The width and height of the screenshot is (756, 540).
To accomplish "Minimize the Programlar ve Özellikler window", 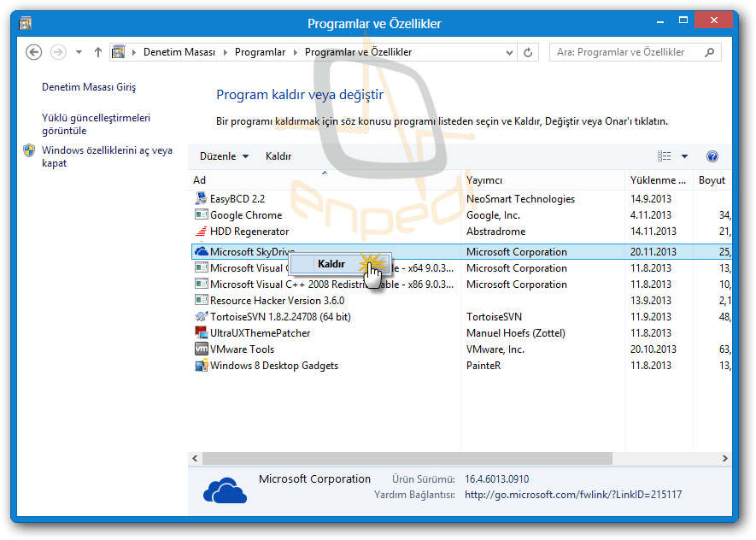I will tap(660, 21).
